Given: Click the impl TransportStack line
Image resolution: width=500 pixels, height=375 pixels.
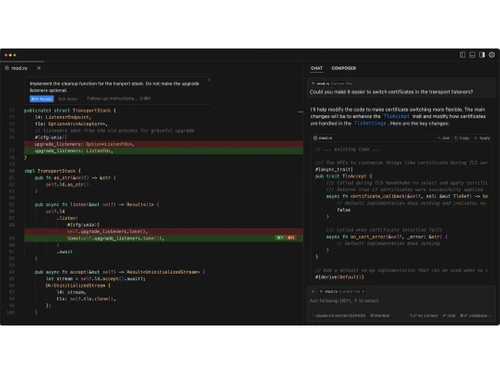Looking at the screenshot, I should (52, 171).
